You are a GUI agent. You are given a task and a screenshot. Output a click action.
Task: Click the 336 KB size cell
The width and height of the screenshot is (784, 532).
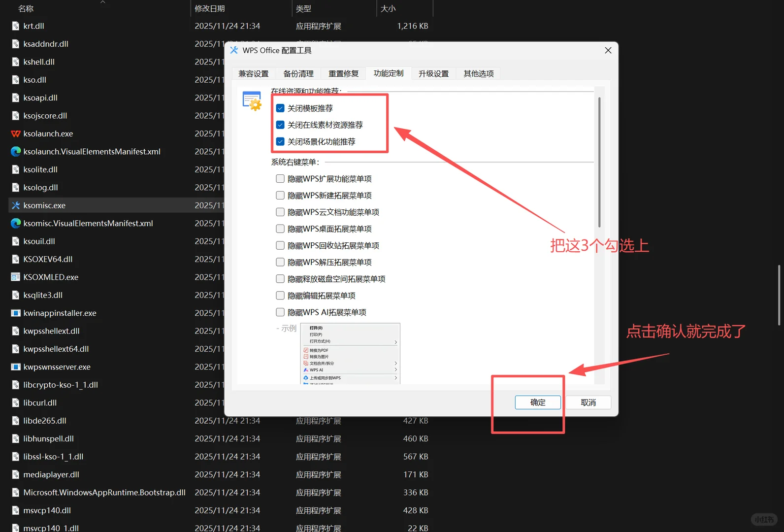click(416, 493)
